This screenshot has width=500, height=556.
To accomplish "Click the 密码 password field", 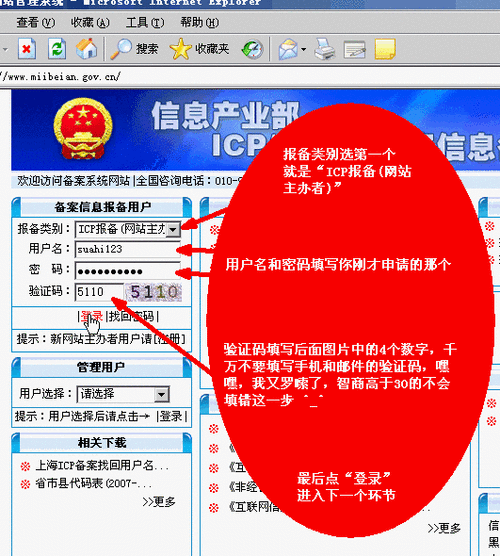I will coord(128,271).
